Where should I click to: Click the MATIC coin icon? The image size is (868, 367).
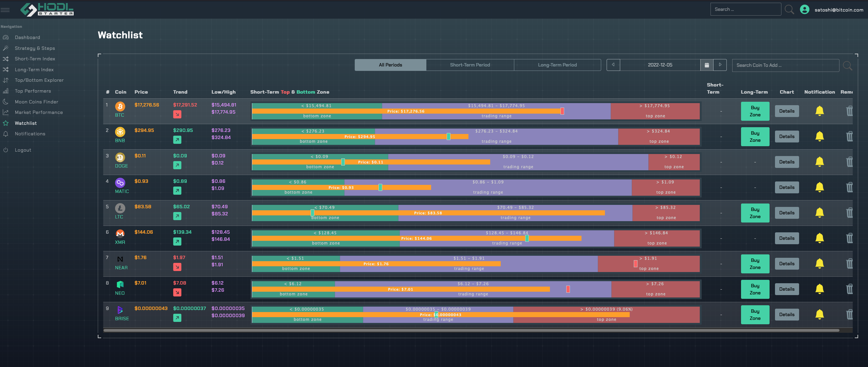coord(120,183)
